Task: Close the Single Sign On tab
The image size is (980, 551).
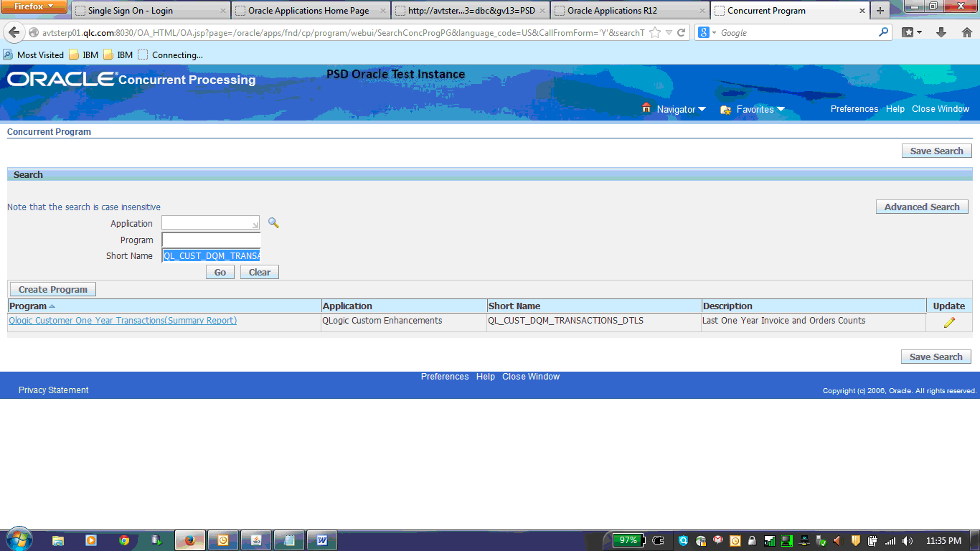Action: pos(222,11)
